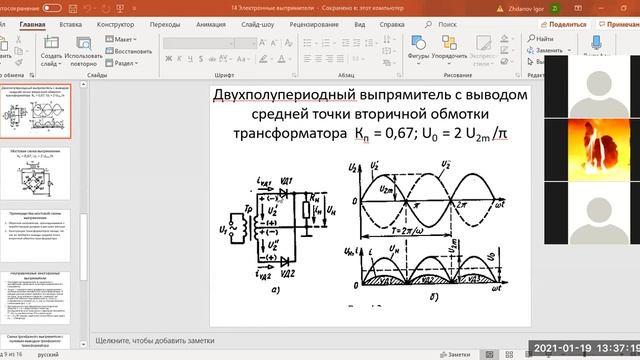
Task: Click the Создать слайд icon
Action: pos(51,43)
